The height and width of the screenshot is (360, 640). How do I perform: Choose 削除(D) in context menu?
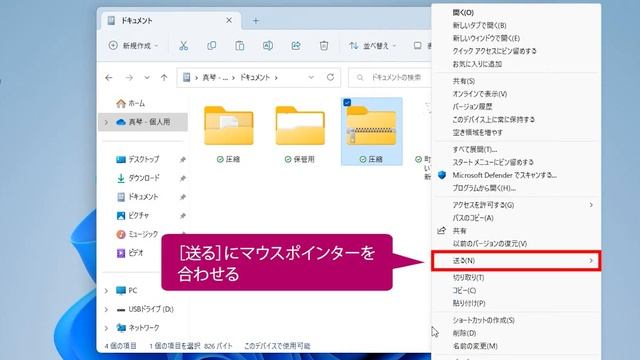tap(464, 333)
